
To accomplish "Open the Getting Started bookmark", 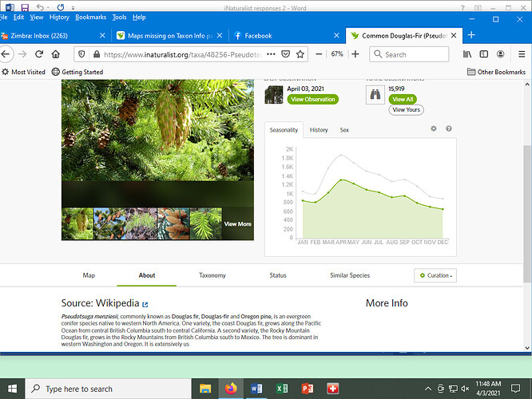I will [77, 72].
